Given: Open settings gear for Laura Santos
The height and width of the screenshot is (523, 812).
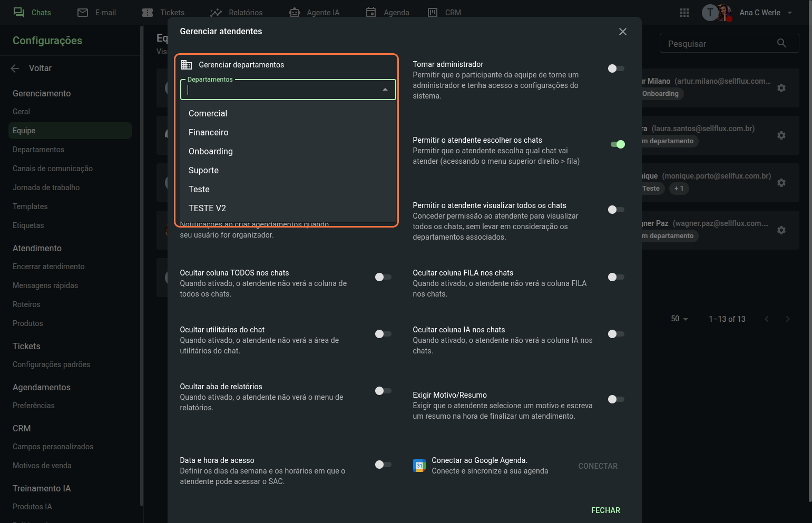Looking at the screenshot, I should pyautogui.click(x=781, y=135).
